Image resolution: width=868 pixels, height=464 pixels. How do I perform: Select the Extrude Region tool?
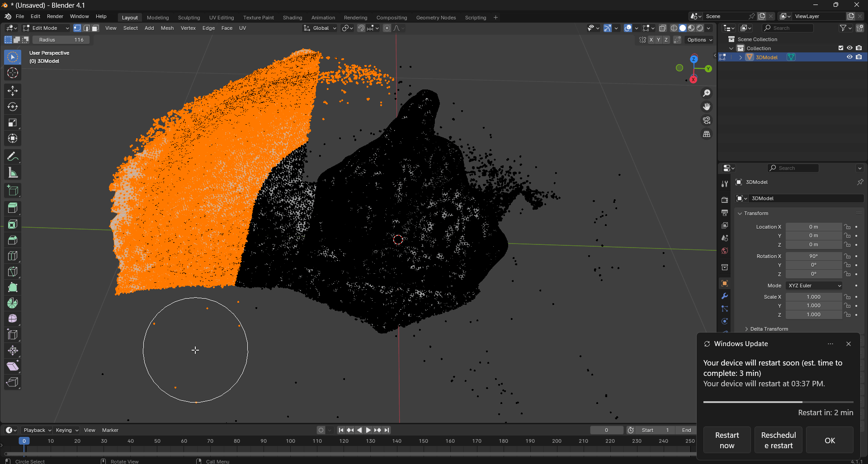(x=13, y=208)
